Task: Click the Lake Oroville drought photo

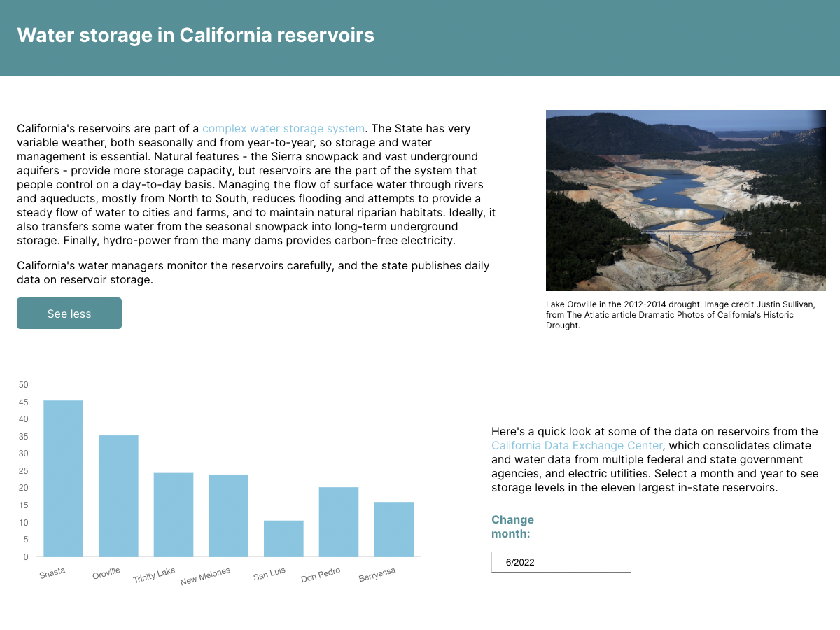Action: click(685, 201)
